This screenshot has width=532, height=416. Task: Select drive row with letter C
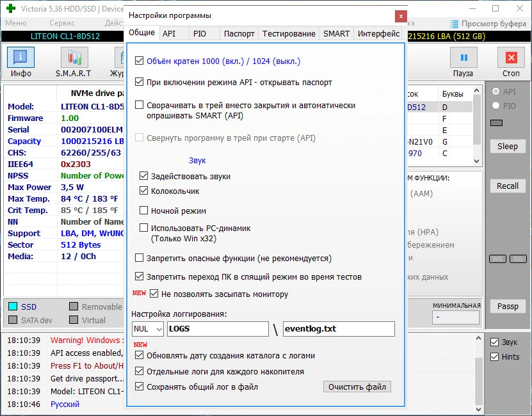(440, 154)
